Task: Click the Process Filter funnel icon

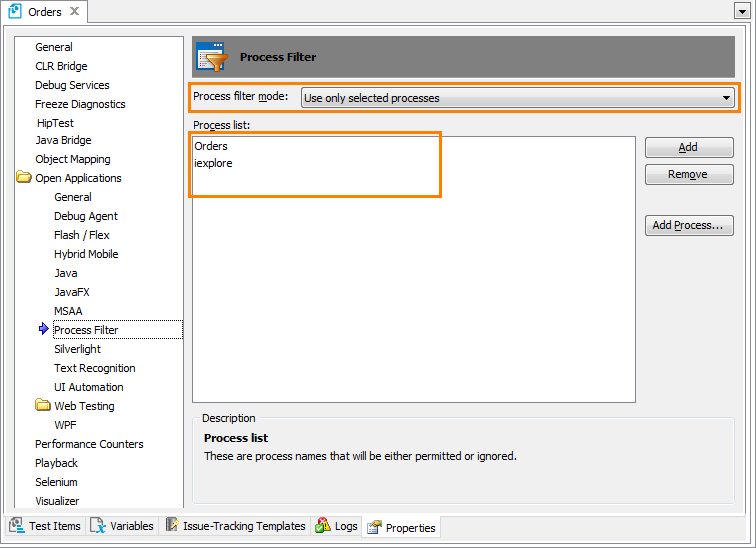Action: [x=212, y=56]
